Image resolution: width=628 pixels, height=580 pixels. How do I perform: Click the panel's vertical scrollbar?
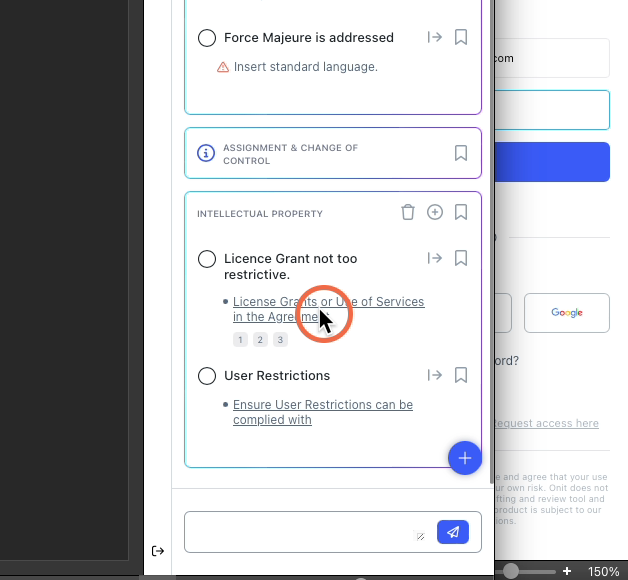click(492, 242)
